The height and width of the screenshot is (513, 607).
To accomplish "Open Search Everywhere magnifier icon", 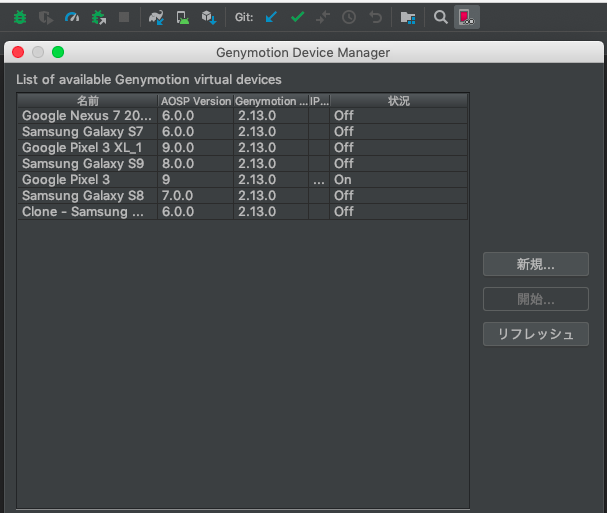I will click(441, 17).
